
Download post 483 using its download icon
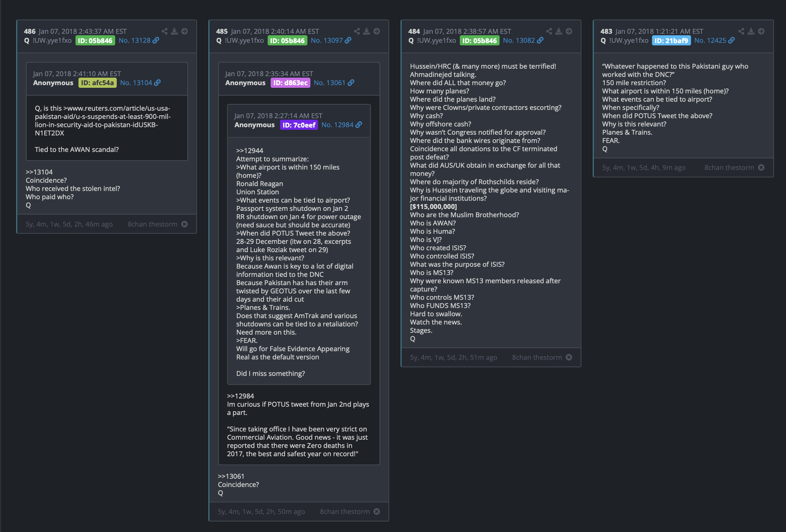751,31
